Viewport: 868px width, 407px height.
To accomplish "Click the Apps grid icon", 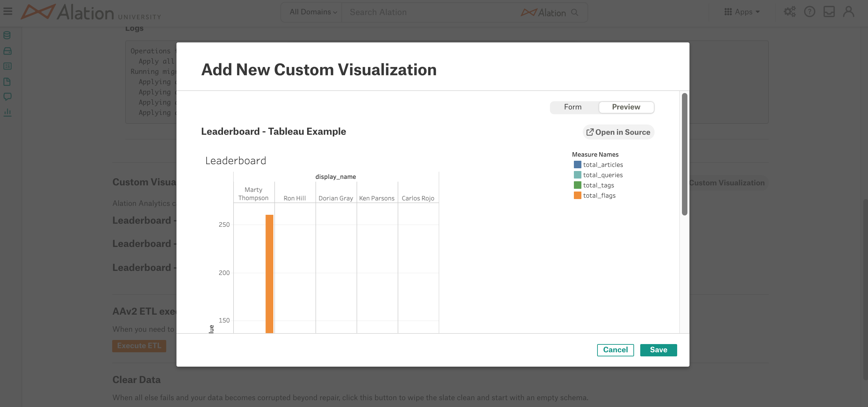I will click(x=728, y=12).
